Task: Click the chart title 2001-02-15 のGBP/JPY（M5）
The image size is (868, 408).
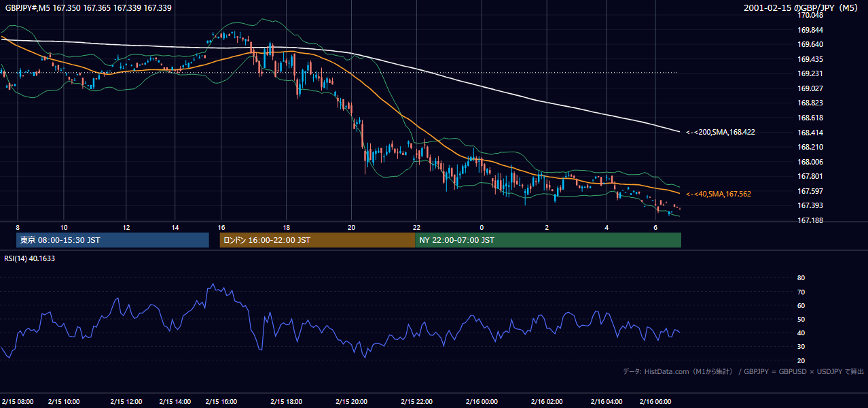Action: click(x=802, y=8)
